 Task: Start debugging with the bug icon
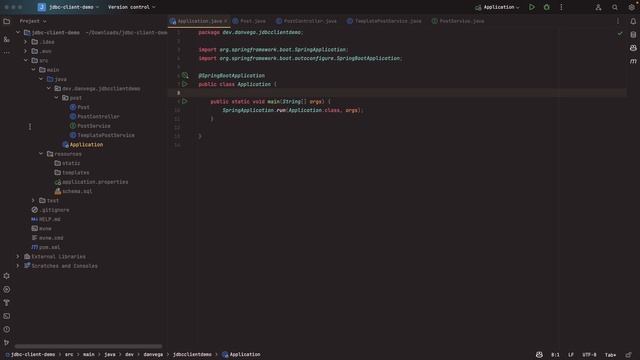[547, 7]
